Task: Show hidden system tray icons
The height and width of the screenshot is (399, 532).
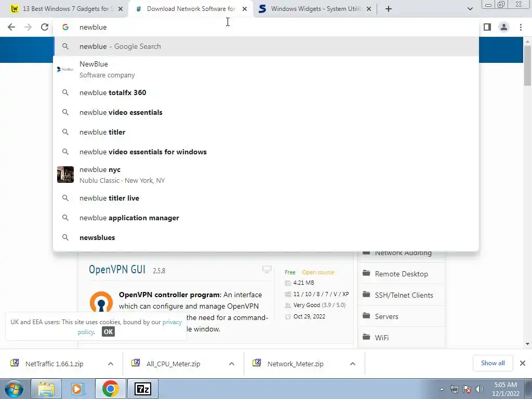Action: [x=442, y=389]
